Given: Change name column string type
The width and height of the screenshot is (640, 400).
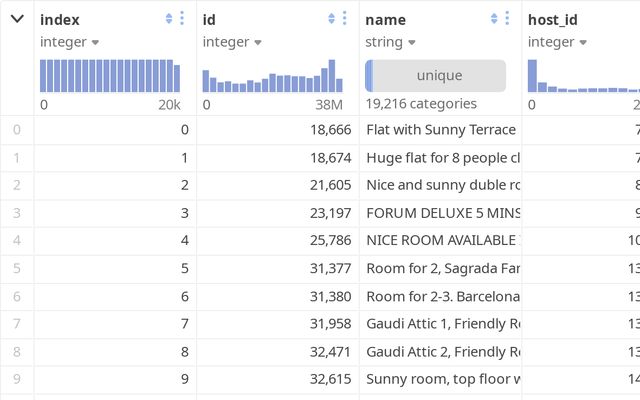Looking at the screenshot, I should 390,42.
